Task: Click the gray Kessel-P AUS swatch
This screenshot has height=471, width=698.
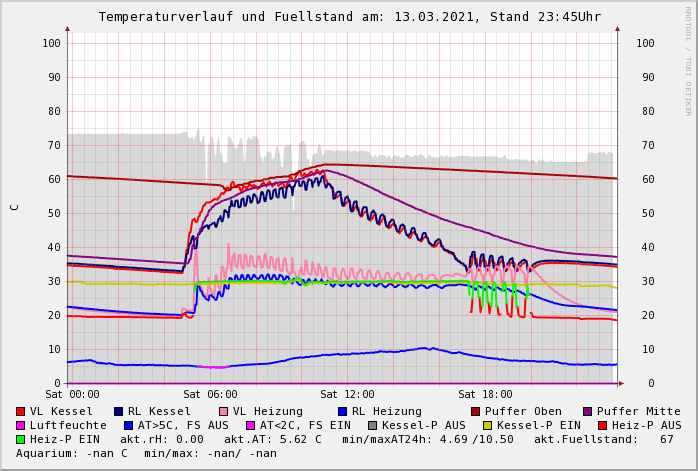Action: 372,425
